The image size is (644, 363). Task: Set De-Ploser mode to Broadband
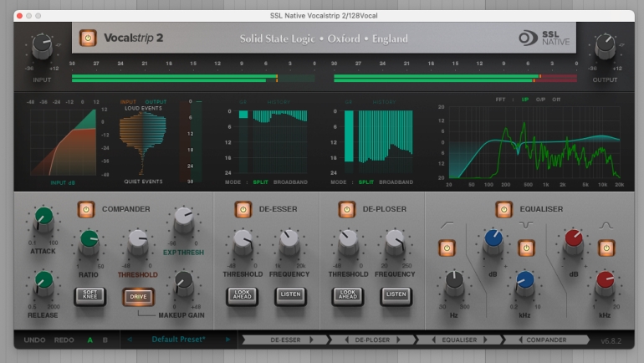pos(396,181)
